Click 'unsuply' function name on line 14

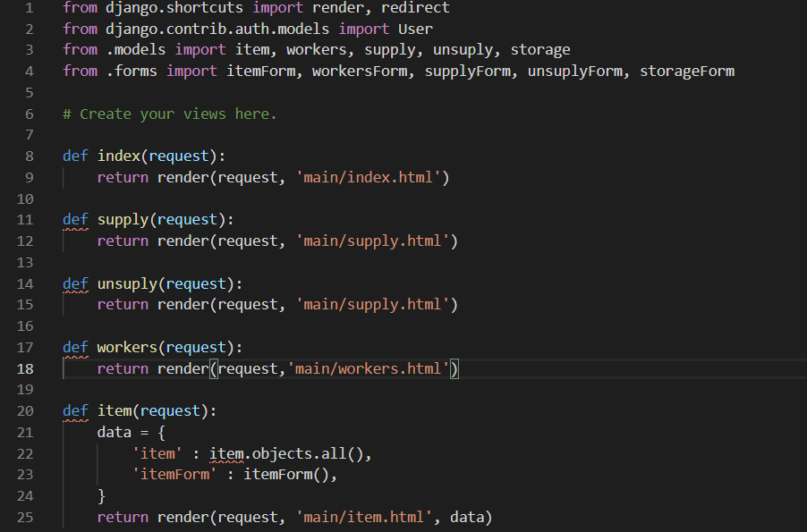tap(127, 283)
